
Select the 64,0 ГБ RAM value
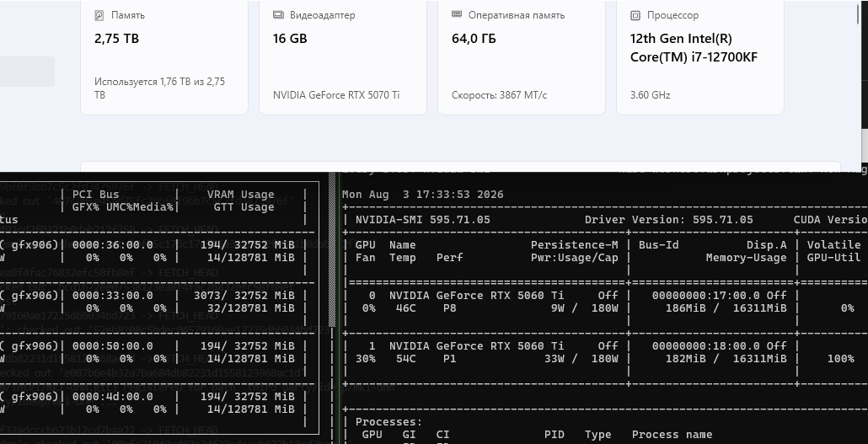point(474,39)
